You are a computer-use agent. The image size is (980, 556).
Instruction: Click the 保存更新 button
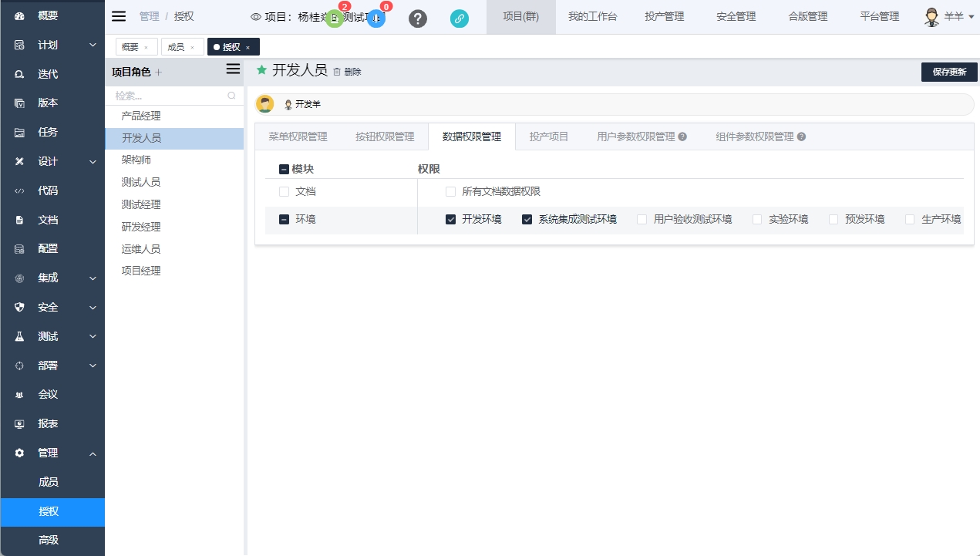pyautogui.click(x=948, y=72)
